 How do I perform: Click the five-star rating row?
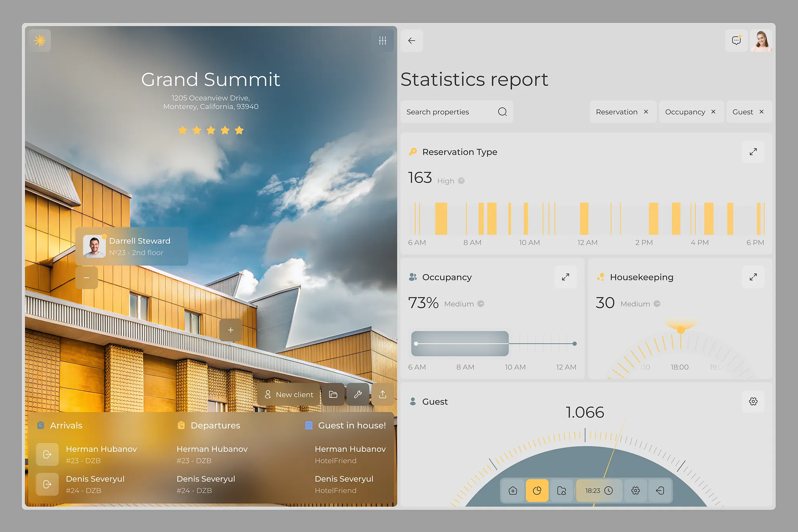click(211, 130)
